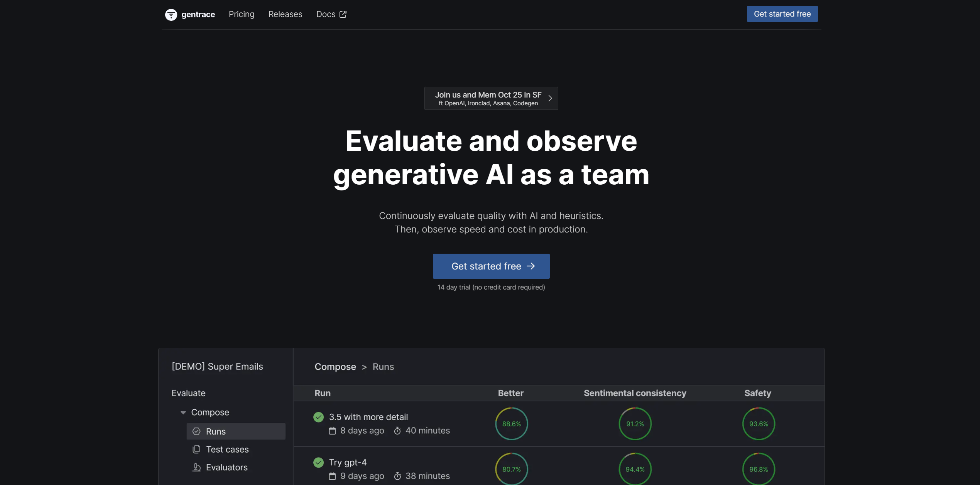Click the Evaluators microscope icon
Image resolution: width=980 pixels, height=485 pixels.
(196, 467)
